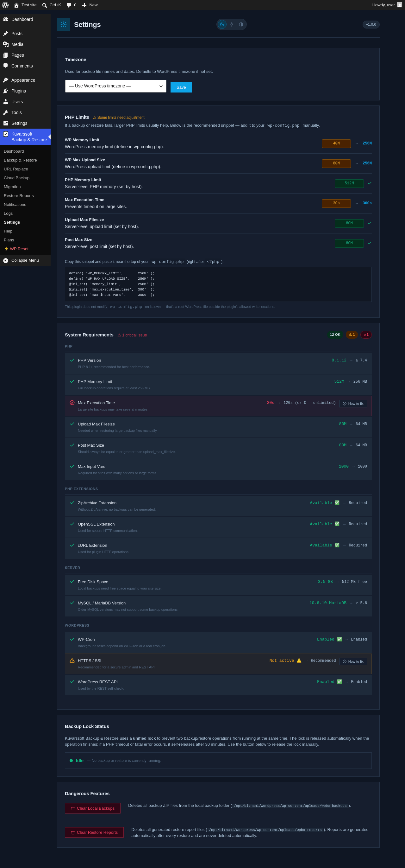Click the 40M value for WP Memory Limit

336,144
